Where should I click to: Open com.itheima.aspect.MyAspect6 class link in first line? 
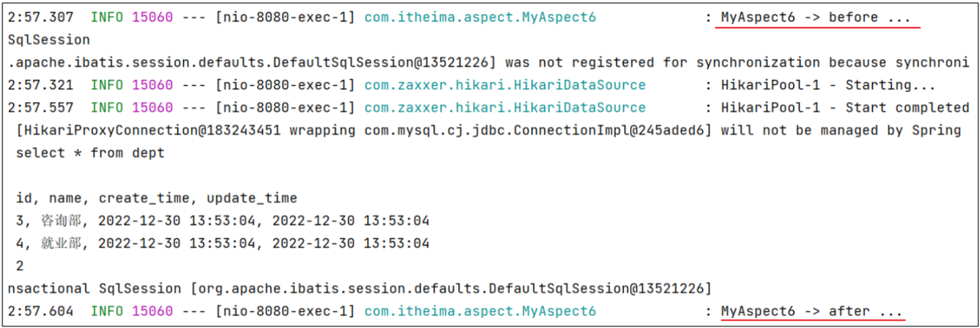[x=480, y=17]
